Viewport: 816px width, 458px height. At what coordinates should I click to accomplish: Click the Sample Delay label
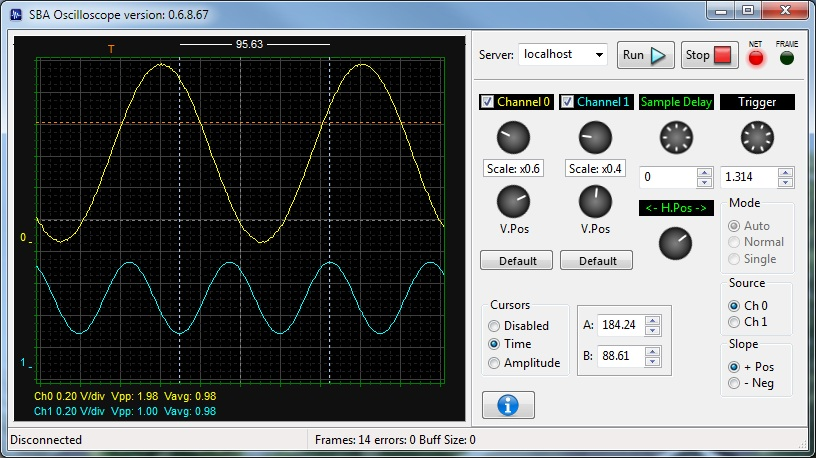coord(676,102)
